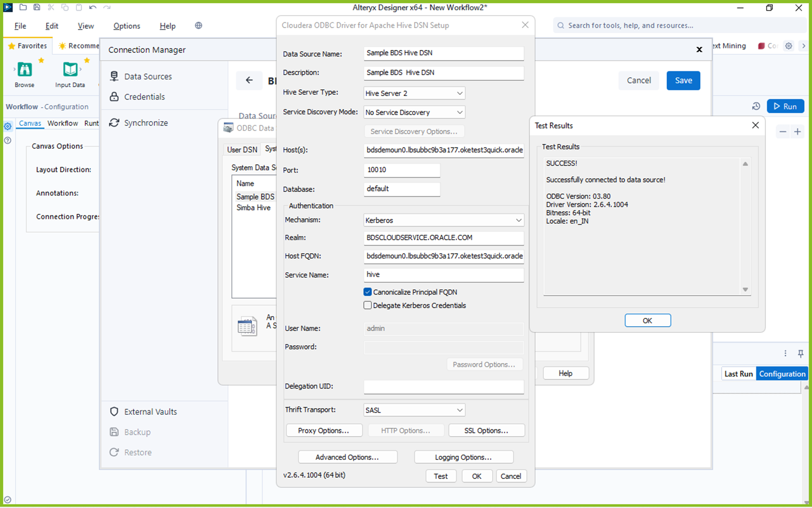This screenshot has width=812, height=508.
Task: Click the Realm input field
Action: (x=444, y=237)
